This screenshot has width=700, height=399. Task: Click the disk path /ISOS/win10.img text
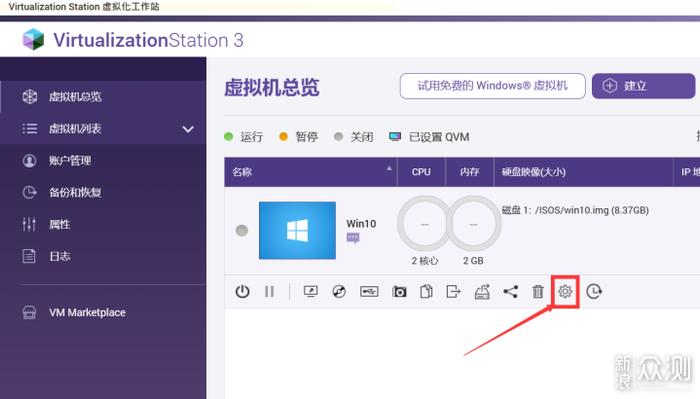coord(575,210)
